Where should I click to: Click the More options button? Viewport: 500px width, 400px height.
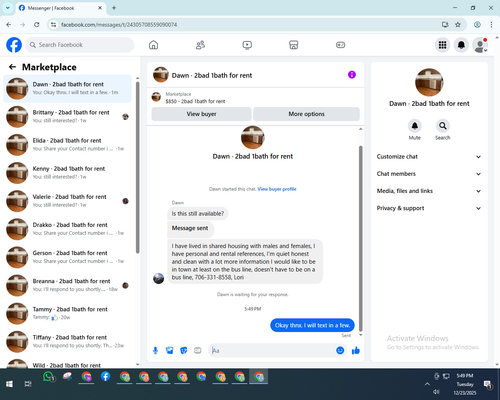point(306,114)
